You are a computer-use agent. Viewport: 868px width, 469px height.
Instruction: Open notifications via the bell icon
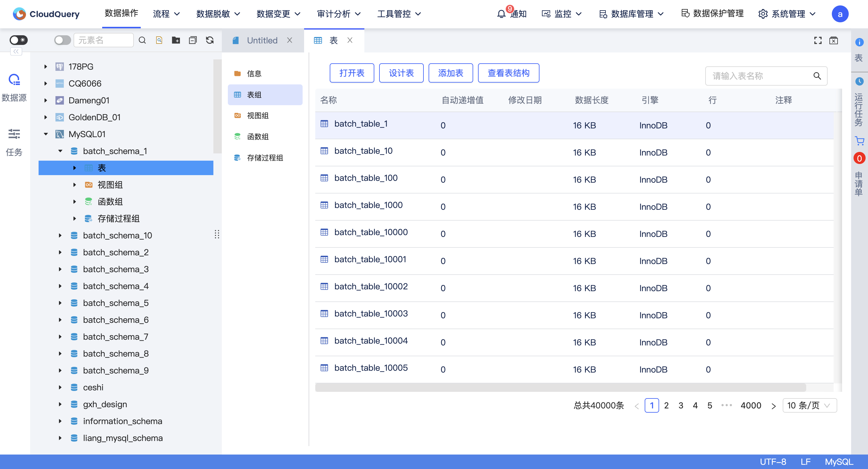501,14
